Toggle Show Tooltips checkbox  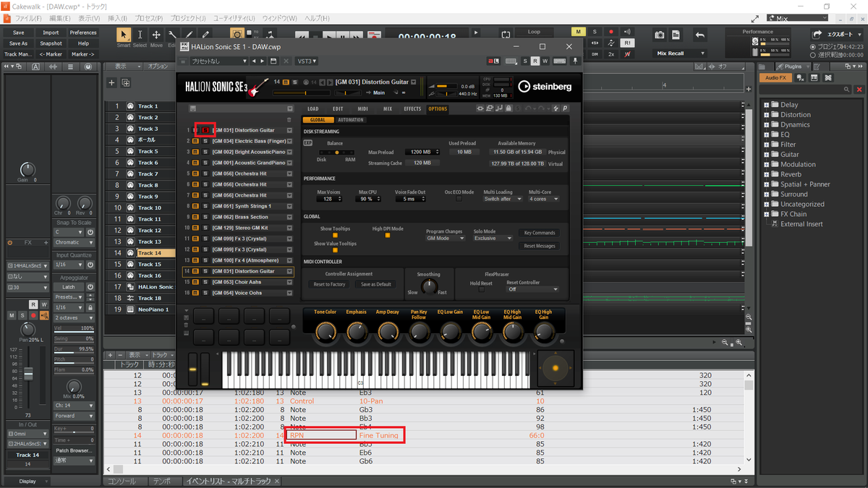(335, 235)
